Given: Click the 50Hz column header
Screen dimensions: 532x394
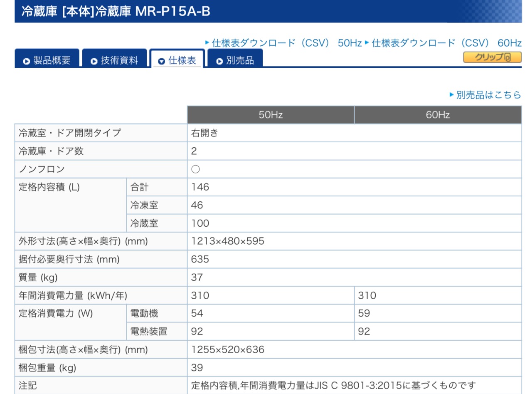Looking at the screenshot, I should pos(271,115).
